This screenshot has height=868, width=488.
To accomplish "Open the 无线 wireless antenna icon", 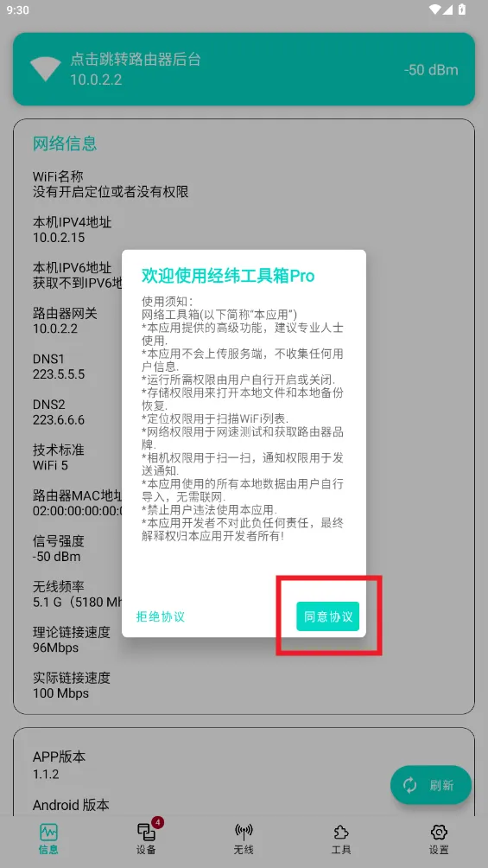I will (244, 832).
